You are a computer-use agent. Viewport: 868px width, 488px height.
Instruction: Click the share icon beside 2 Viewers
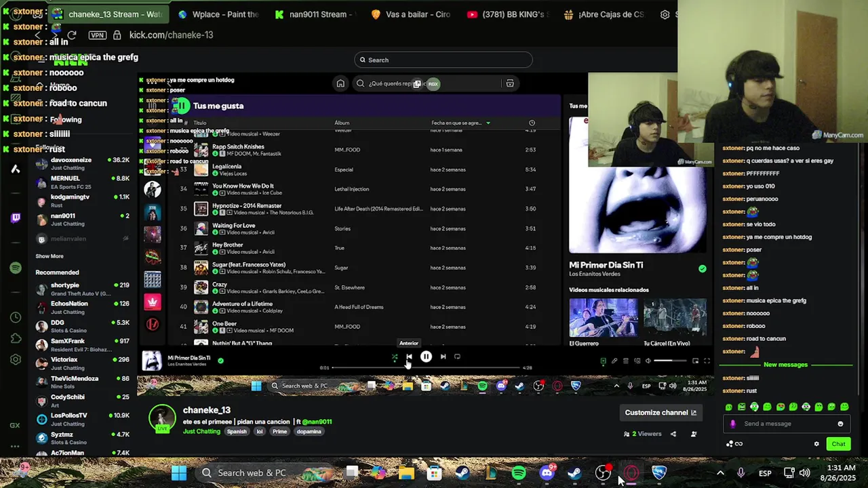pos(673,434)
